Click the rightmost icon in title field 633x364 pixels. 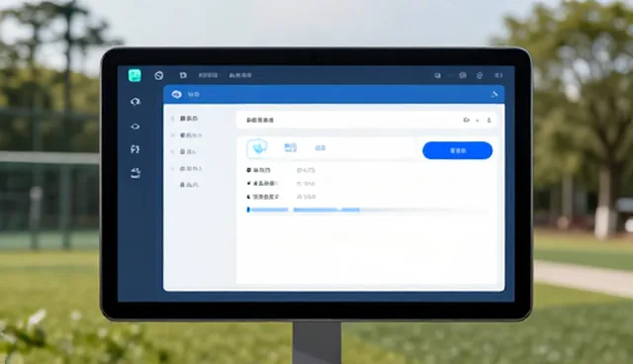click(489, 121)
